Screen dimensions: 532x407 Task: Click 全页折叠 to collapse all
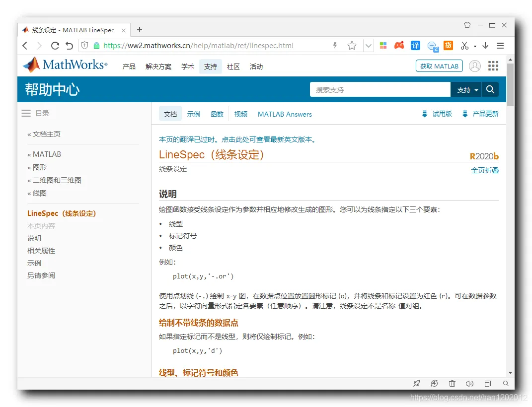[x=485, y=170]
